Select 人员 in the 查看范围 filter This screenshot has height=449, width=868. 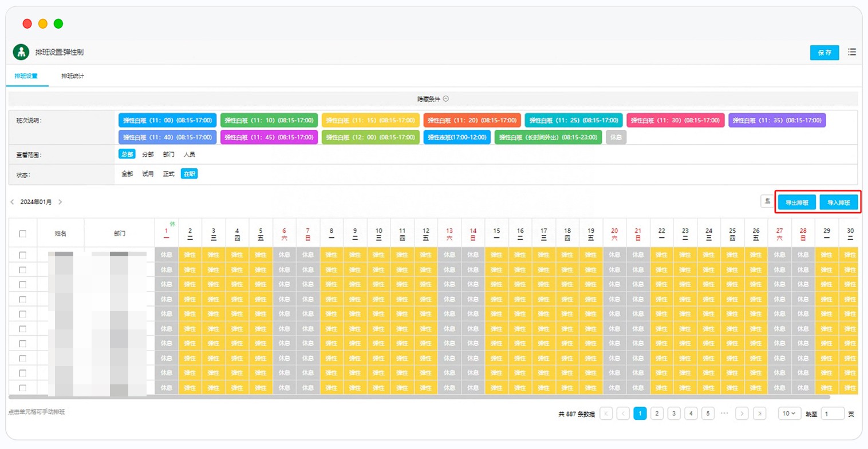click(190, 154)
